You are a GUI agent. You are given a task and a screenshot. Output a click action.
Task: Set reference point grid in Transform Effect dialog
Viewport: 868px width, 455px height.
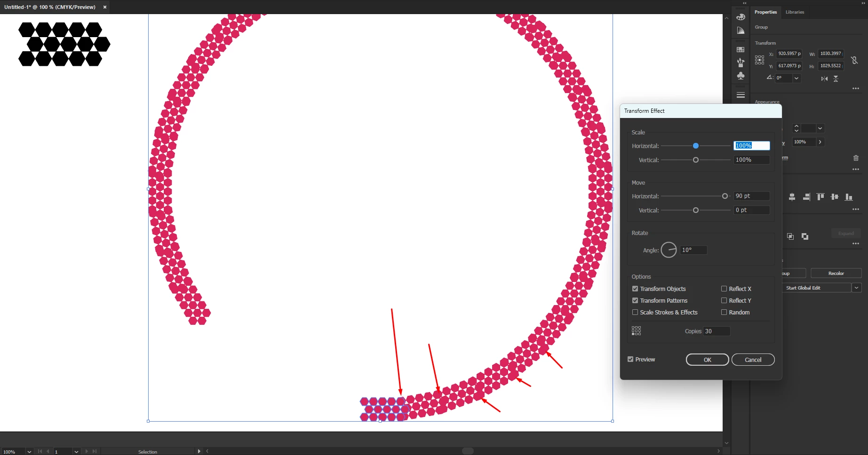click(x=636, y=331)
